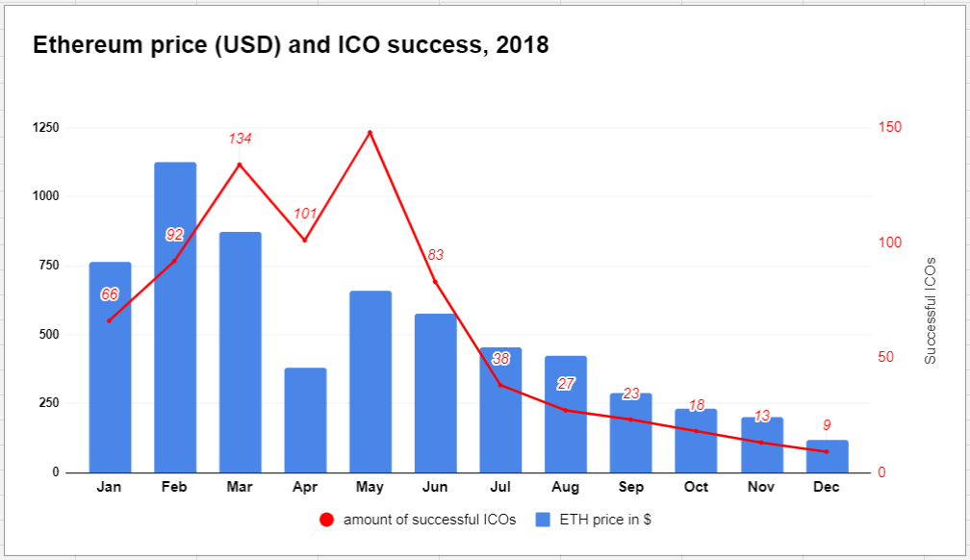Click the 66 data label on January bar
This screenshot has width=970, height=560.
click(x=110, y=294)
